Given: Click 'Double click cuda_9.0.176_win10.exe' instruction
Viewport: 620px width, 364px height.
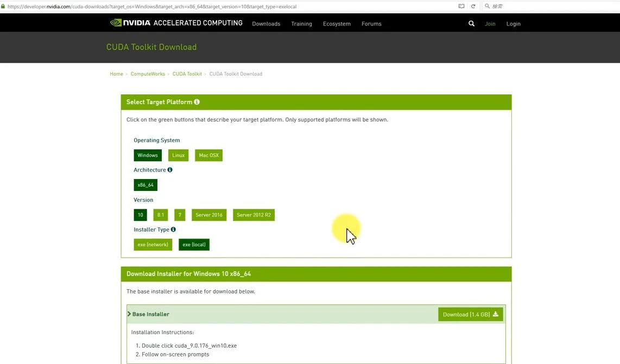Looking at the screenshot, I should pos(189,346).
